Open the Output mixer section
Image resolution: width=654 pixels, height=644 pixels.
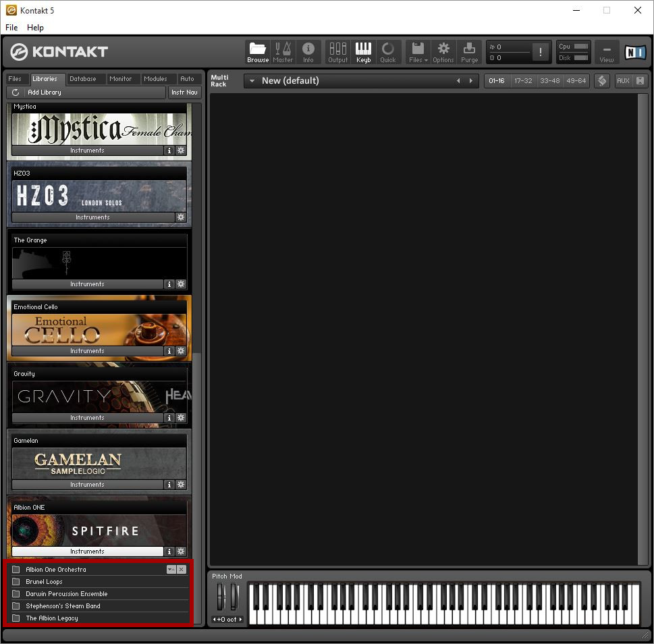[338, 52]
